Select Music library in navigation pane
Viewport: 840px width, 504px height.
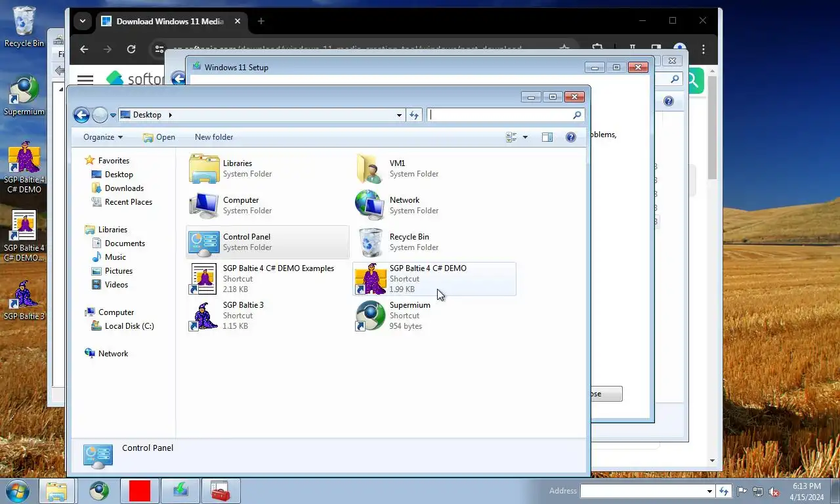115,257
